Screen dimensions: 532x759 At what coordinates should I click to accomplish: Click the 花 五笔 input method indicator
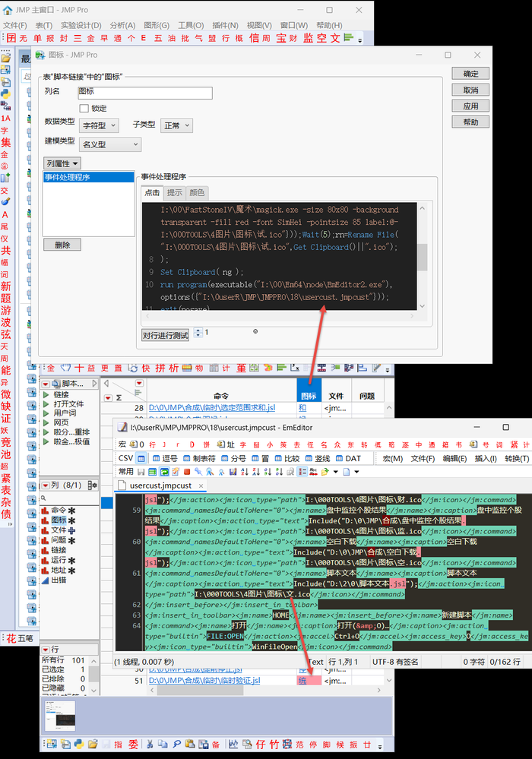point(20,638)
